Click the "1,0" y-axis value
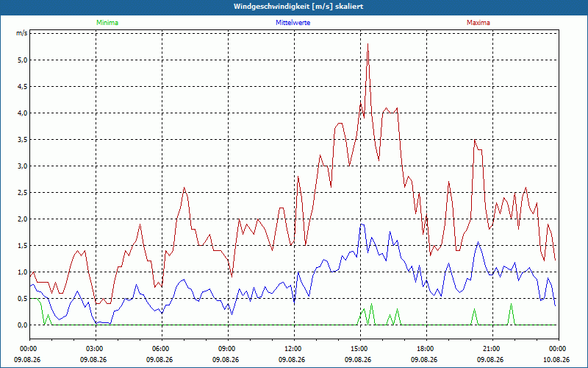Viewport: 588px width, 368px height. pyautogui.click(x=23, y=272)
